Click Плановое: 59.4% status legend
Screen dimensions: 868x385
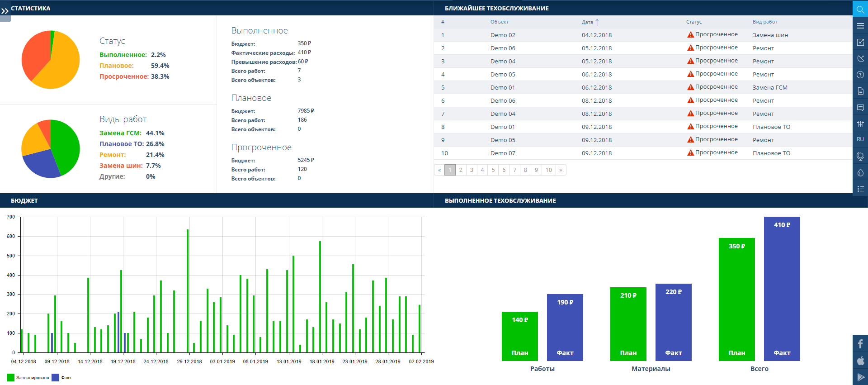tap(134, 66)
